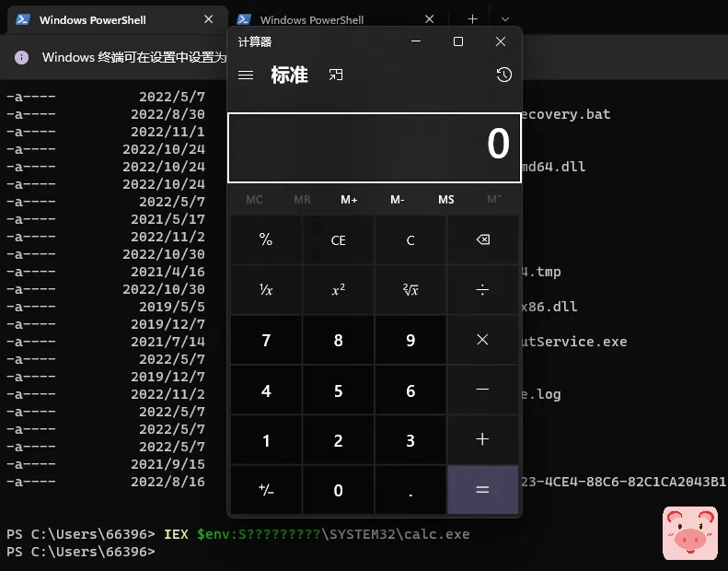Open a new terminal tab with plus
The image size is (728, 571).
pyautogui.click(x=473, y=19)
